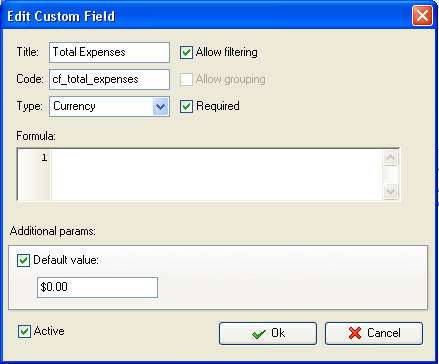The height and width of the screenshot is (364, 439).
Task: Click the green checkmark Ok button
Action: 268,333
